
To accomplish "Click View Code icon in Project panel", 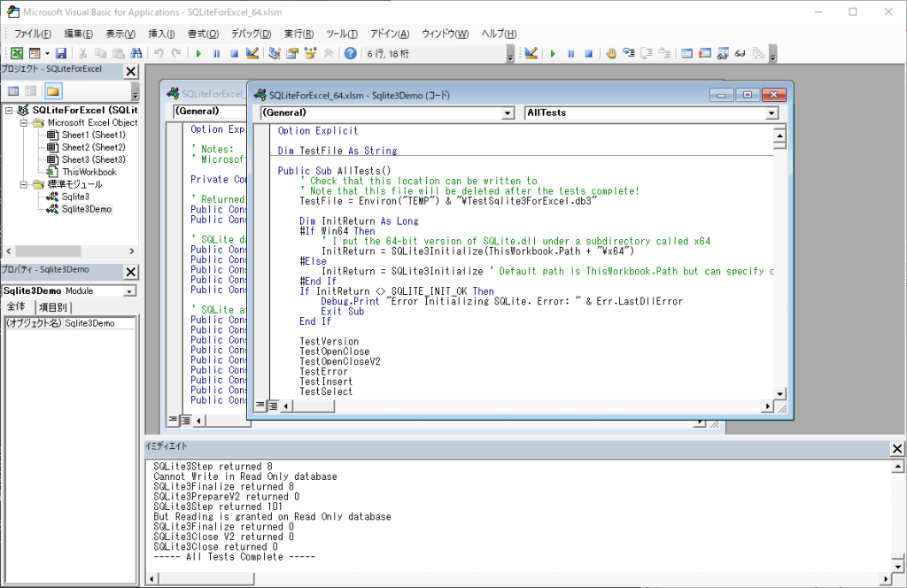I will 13,91.
